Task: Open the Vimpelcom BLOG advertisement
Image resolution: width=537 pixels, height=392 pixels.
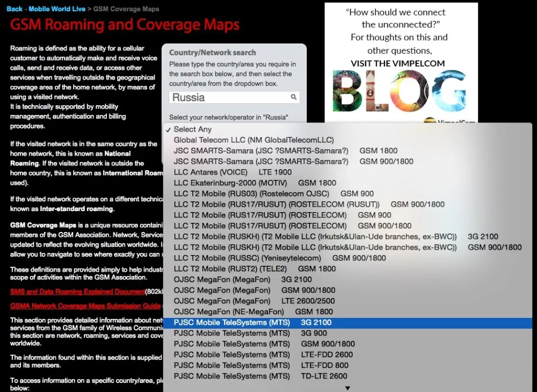Action: [x=401, y=63]
